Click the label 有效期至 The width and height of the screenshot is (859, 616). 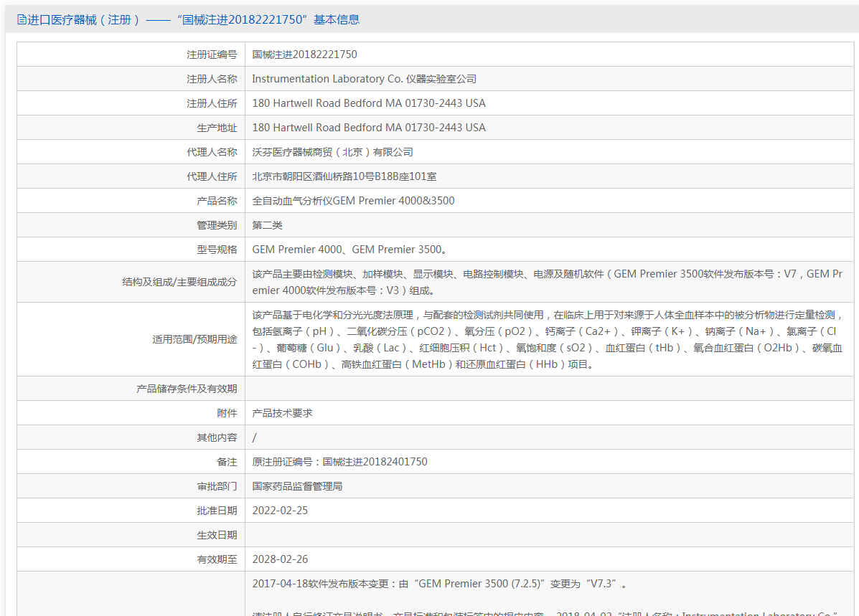(x=217, y=559)
